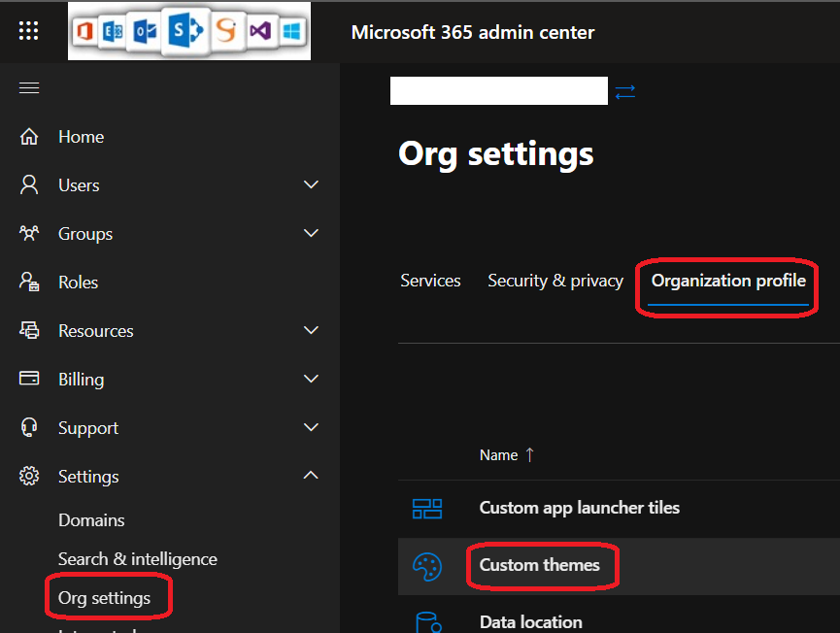Click the switch organization arrows icon

point(625,91)
